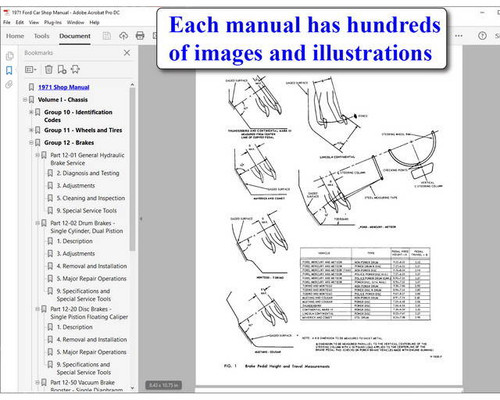The width and height of the screenshot is (500, 400).
Task: Open the 1971 Shop Manual bookmark link
Action: pos(64,87)
